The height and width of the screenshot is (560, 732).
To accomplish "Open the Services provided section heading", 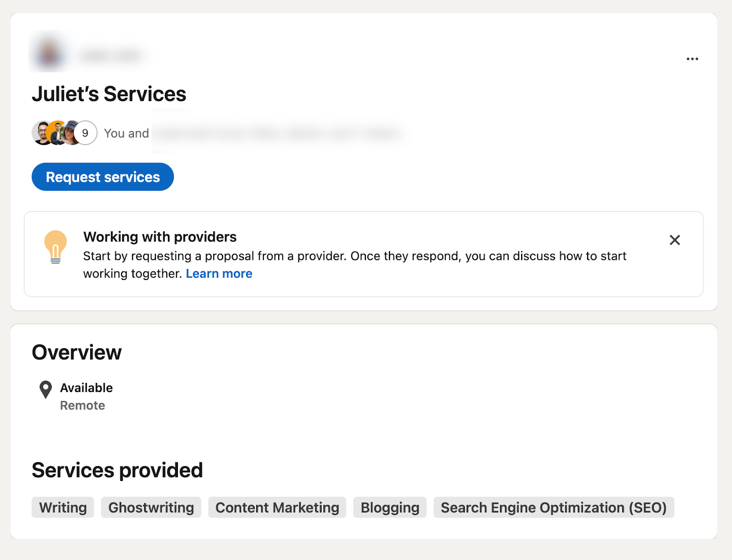I will (117, 470).
